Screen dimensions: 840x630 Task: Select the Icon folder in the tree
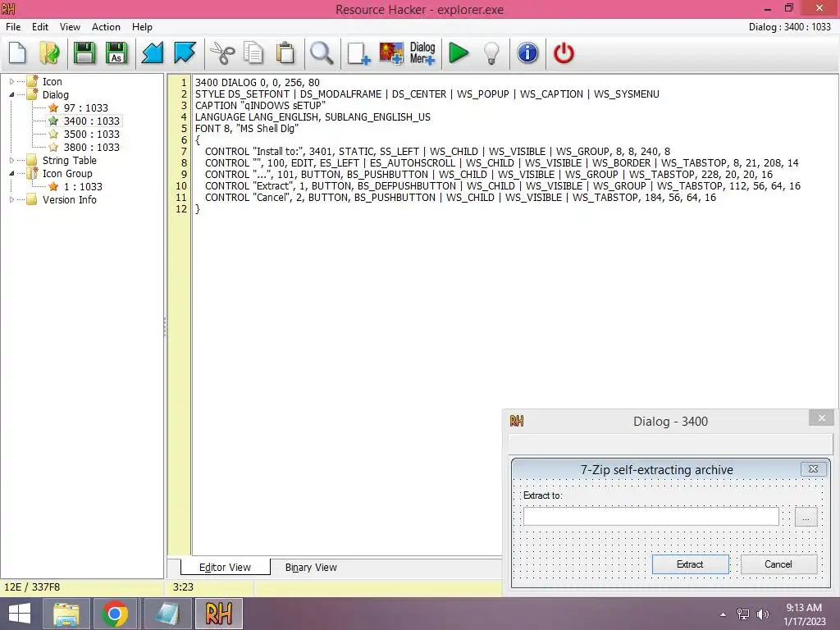[52, 81]
